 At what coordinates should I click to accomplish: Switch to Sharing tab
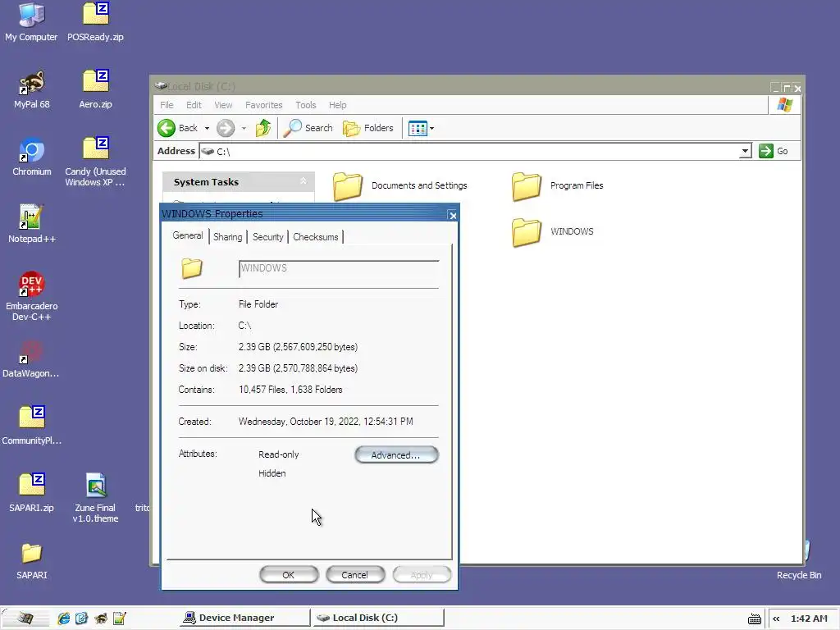pyautogui.click(x=228, y=237)
